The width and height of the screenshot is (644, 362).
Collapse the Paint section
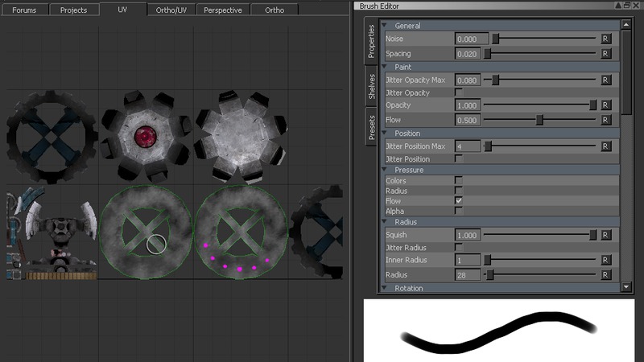389,67
